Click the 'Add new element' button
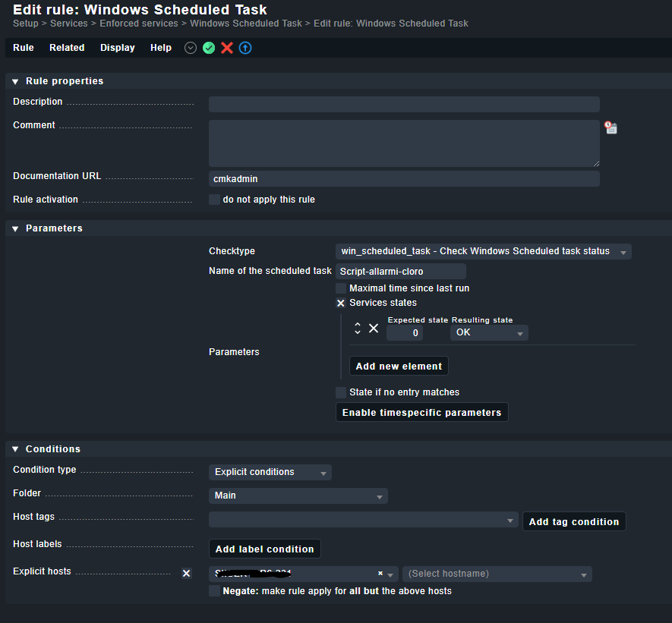Viewport: 672px width, 623px height. (x=399, y=366)
